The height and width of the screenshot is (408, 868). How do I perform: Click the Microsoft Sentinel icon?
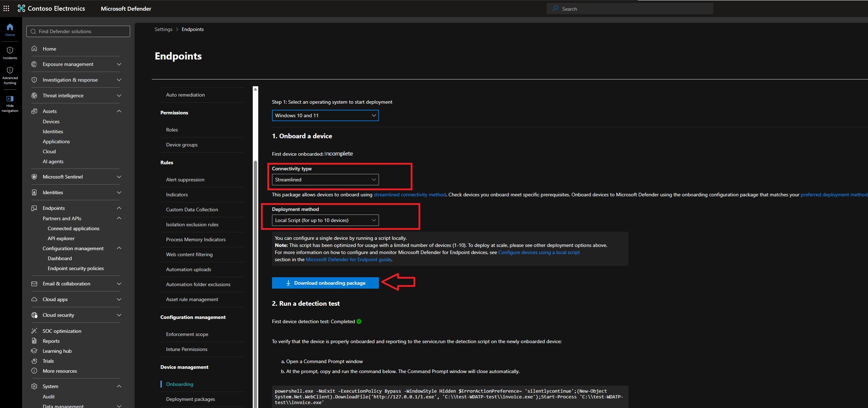tap(34, 177)
